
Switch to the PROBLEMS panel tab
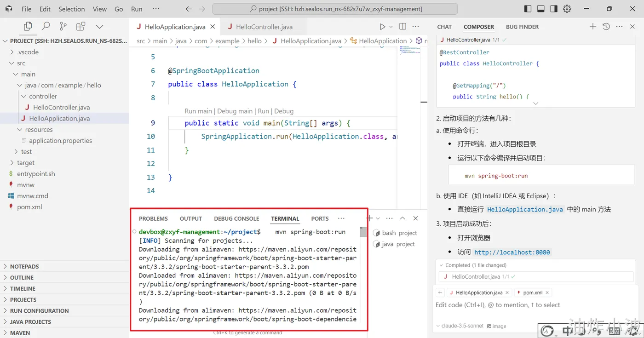pos(153,218)
